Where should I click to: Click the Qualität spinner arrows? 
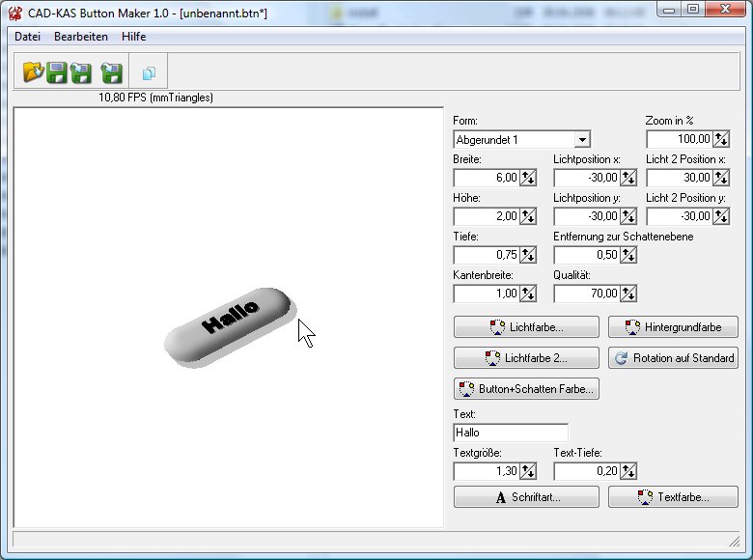628,294
